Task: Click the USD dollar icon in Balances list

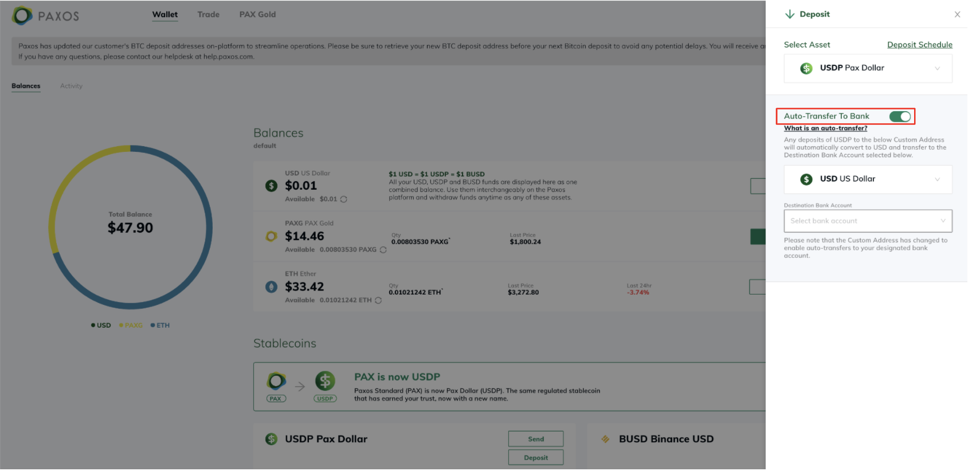Action: click(x=272, y=186)
